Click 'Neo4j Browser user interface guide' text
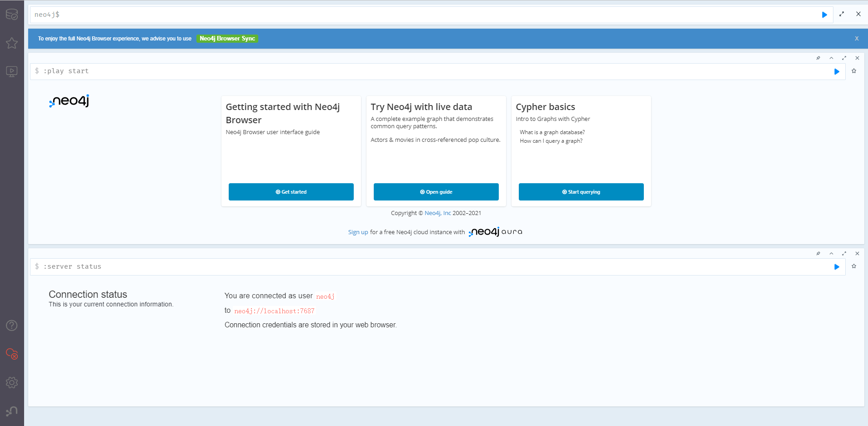Screen dimensions: 868x426 (x=273, y=132)
